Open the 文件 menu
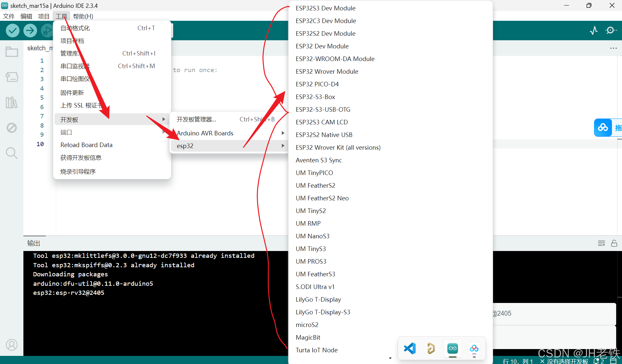Image resolution: width=622 pixels, height=364 pixels. coord(9,16)
